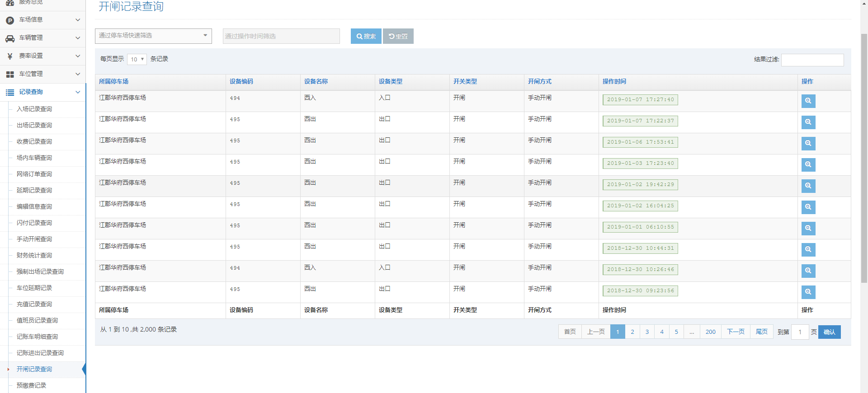Go to 入场记录查询 in the sidebar
Viewport: 868px width, 393px height.
[x=34, y=109]
